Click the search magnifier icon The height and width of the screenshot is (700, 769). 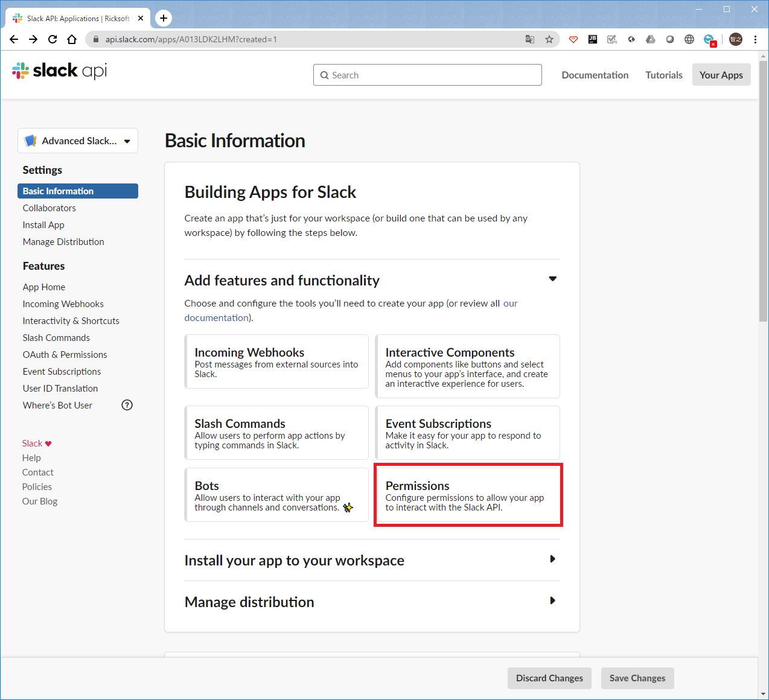pyautogui.click(x=325, y=75)
